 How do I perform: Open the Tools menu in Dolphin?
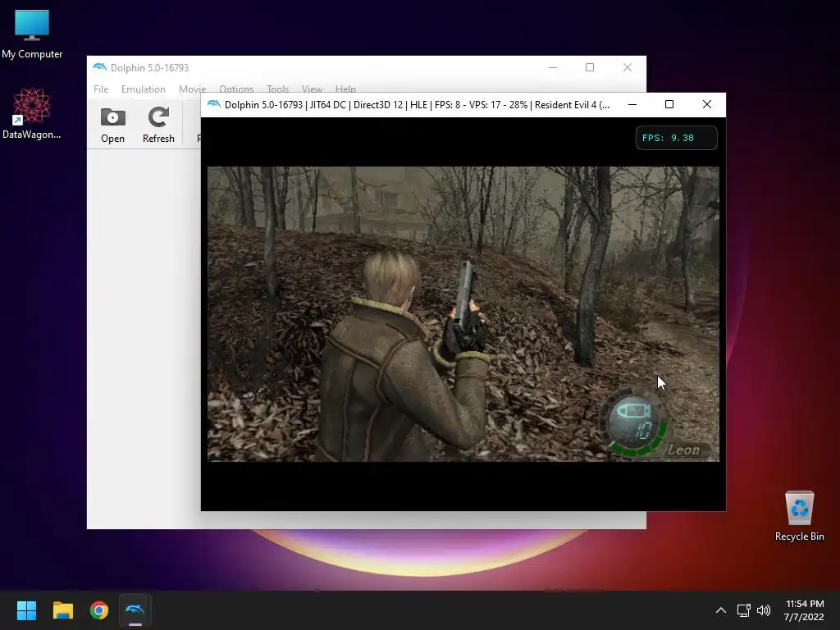pyautogui.click(x=277, y=89)
